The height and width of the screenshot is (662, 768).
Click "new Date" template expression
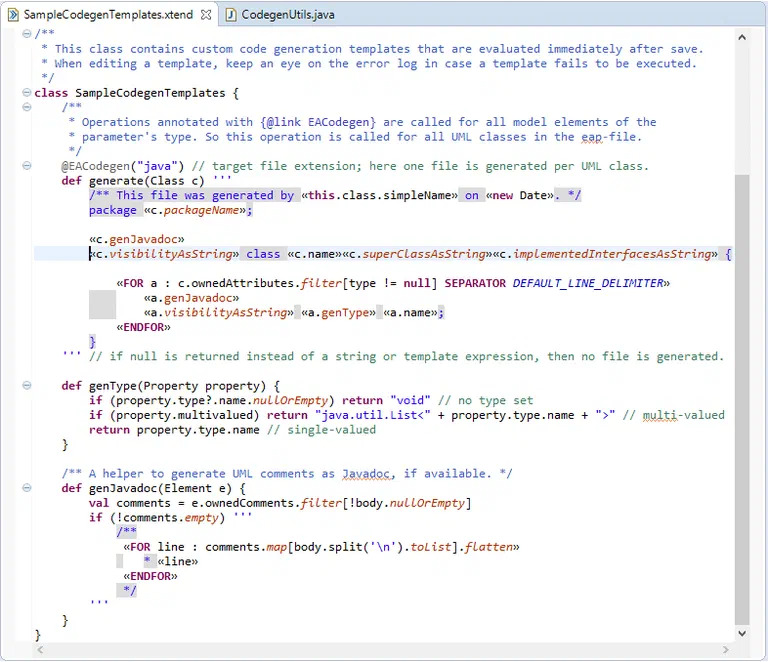520,195
